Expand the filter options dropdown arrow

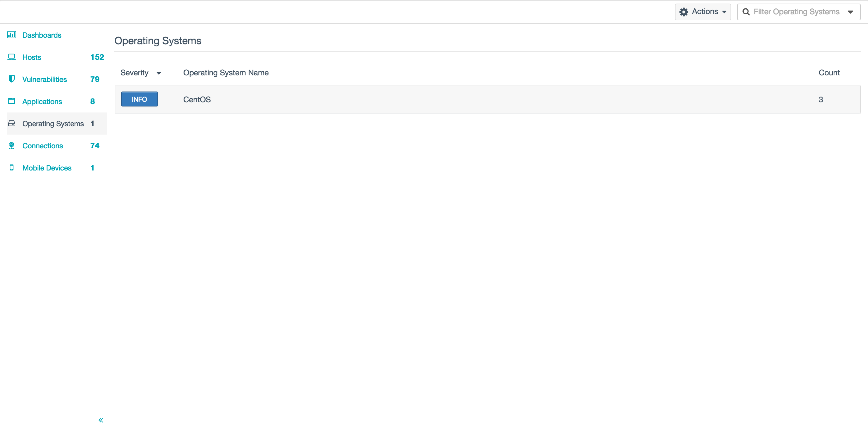tap(850, 12)
